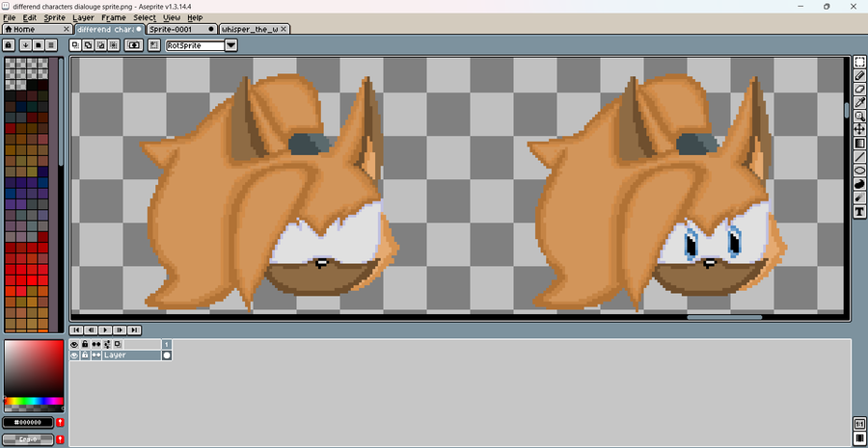Go to first frame
This screenshot has height=448, width=868.
[x=76, y=330]
